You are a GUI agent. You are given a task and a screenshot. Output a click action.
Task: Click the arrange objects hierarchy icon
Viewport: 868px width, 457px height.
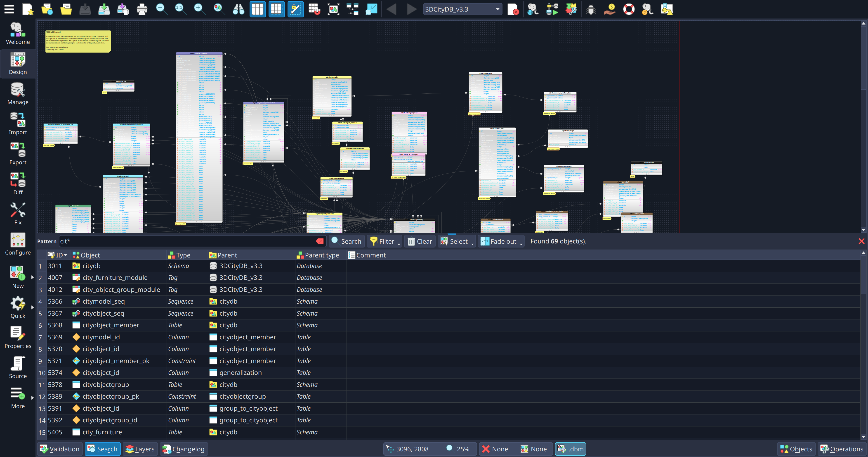[x=352, y=9]
